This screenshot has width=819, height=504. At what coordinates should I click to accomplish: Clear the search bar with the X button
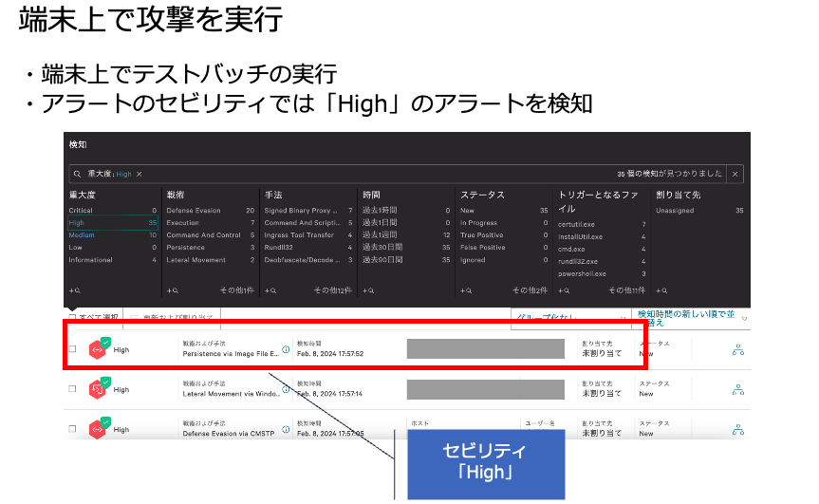click(735, 174)
